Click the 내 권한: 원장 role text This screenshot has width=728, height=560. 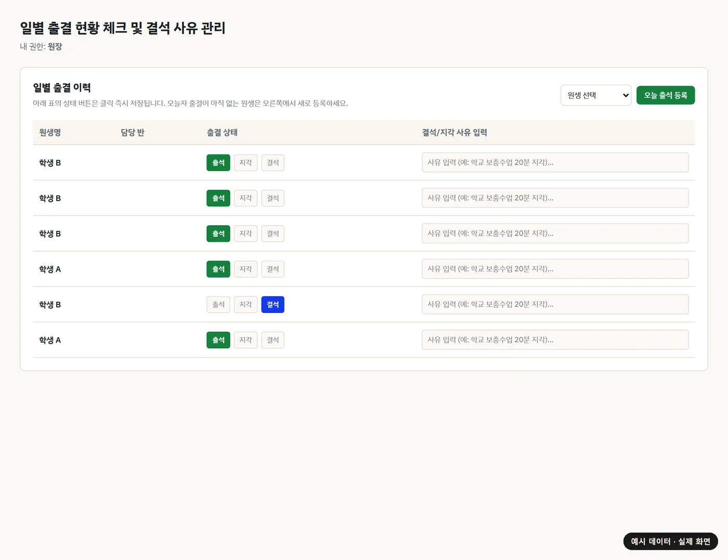pos(41,46)
